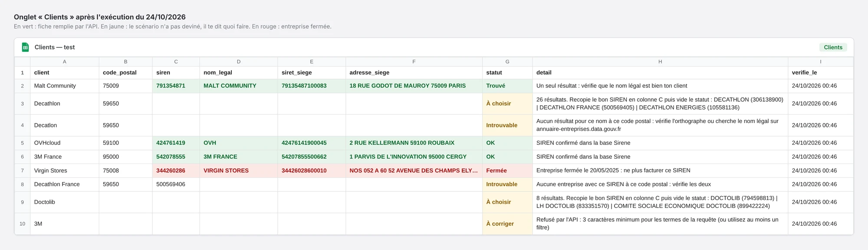
Task: Click the 'detail' header cell
Action: tap(660, 73)
